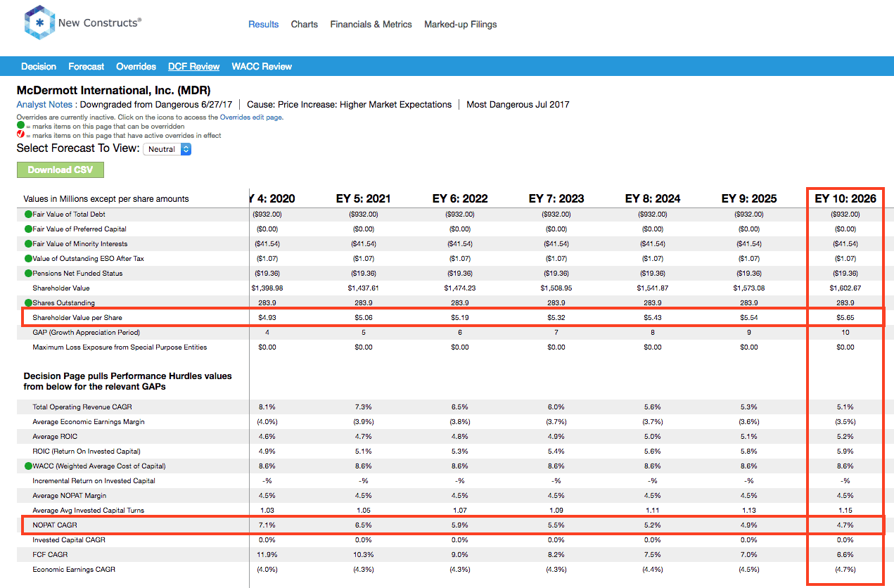Select Shareholder Value cell $1,602.67
Viewport: 894px width, 588px height.
click(x=845, y=288)
